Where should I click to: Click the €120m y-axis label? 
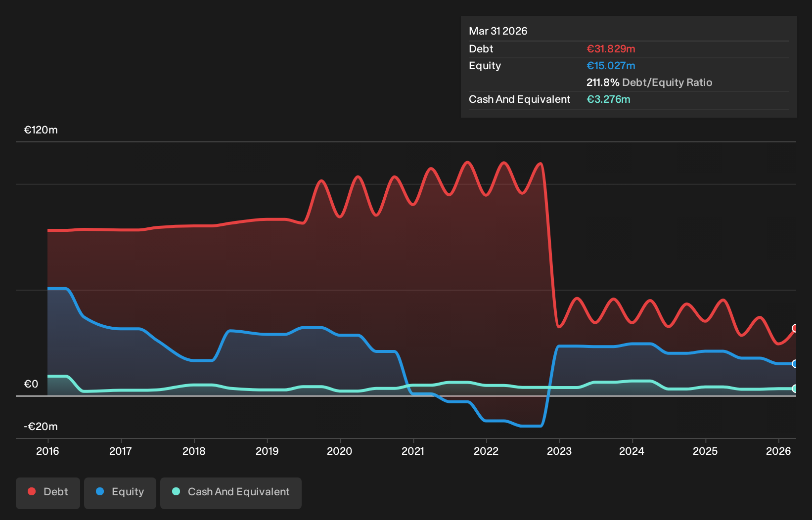pos(41,130)
